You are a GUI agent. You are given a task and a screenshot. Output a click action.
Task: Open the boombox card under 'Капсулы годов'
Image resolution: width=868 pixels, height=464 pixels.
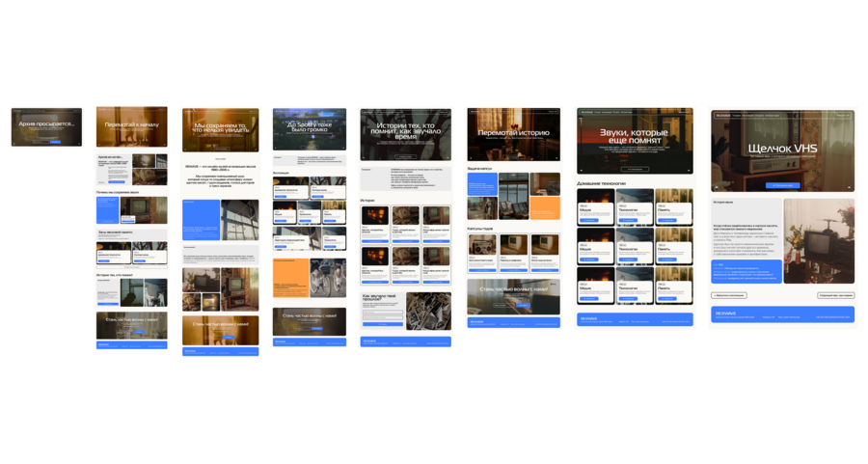pyautogui.click(x=482, y=253)
